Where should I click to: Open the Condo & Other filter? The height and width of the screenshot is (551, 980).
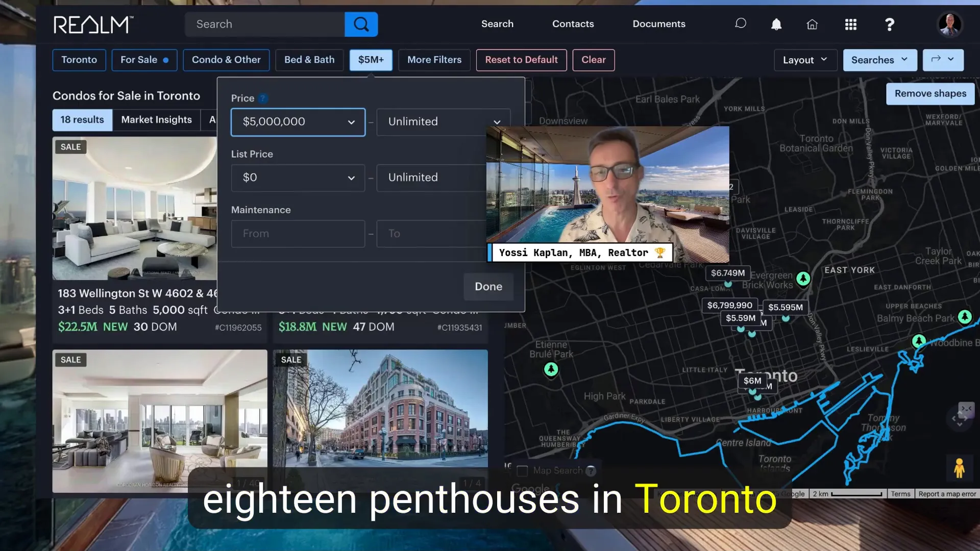226,60
